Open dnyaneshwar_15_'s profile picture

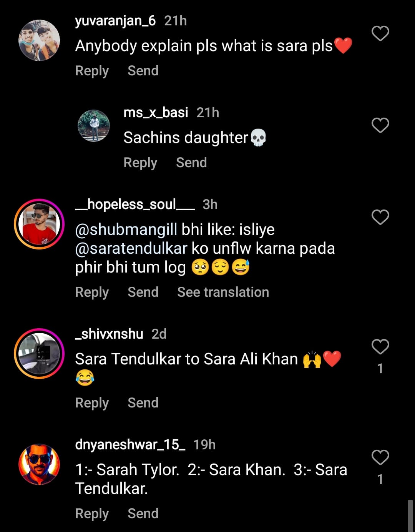(39, 464)
